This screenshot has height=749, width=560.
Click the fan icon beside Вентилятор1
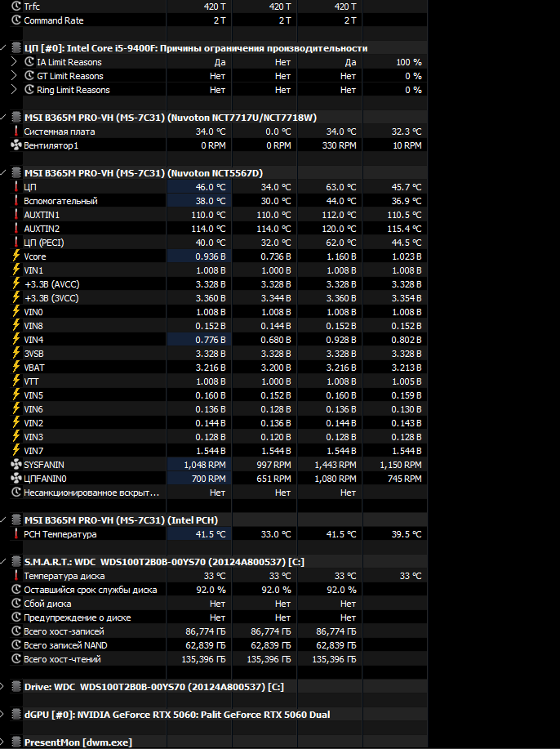[x=16, y=145]
